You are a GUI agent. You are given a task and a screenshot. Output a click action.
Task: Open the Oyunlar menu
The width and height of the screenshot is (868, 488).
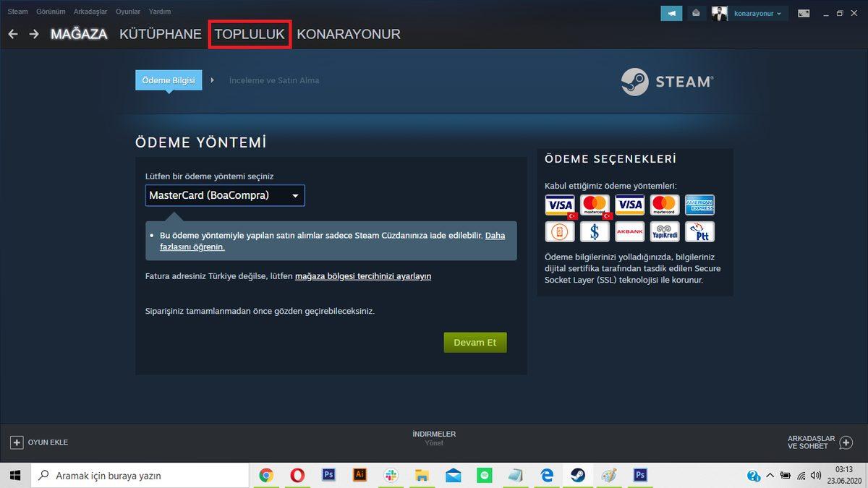click(127, 11)
